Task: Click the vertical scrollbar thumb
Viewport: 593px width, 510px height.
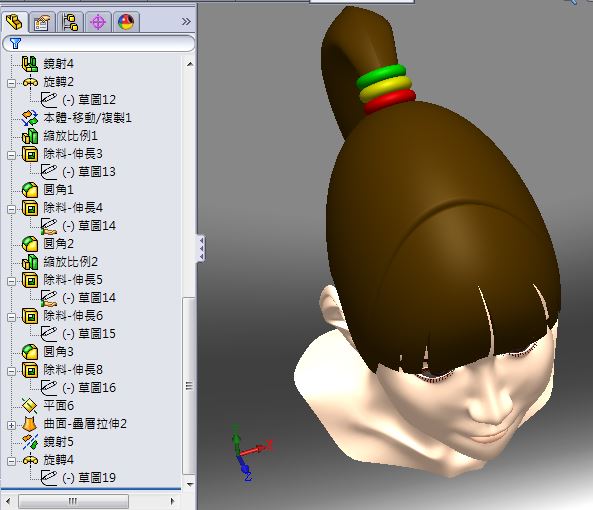Action: coord(189,386)
